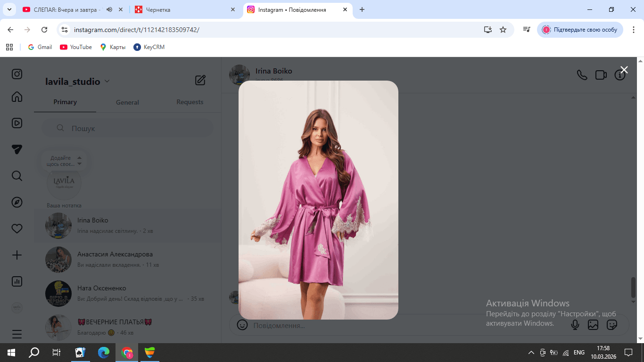This screenshot has width=644, height=362.
Task: Open the browser tab search dropdown
Action: pos(9,9)
